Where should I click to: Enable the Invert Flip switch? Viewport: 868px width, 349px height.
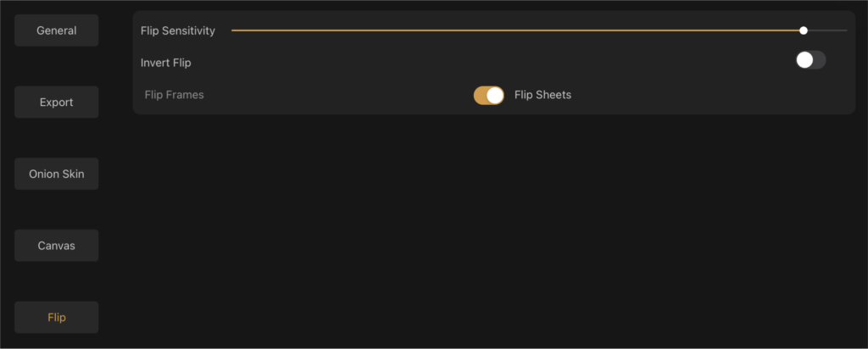810,60
